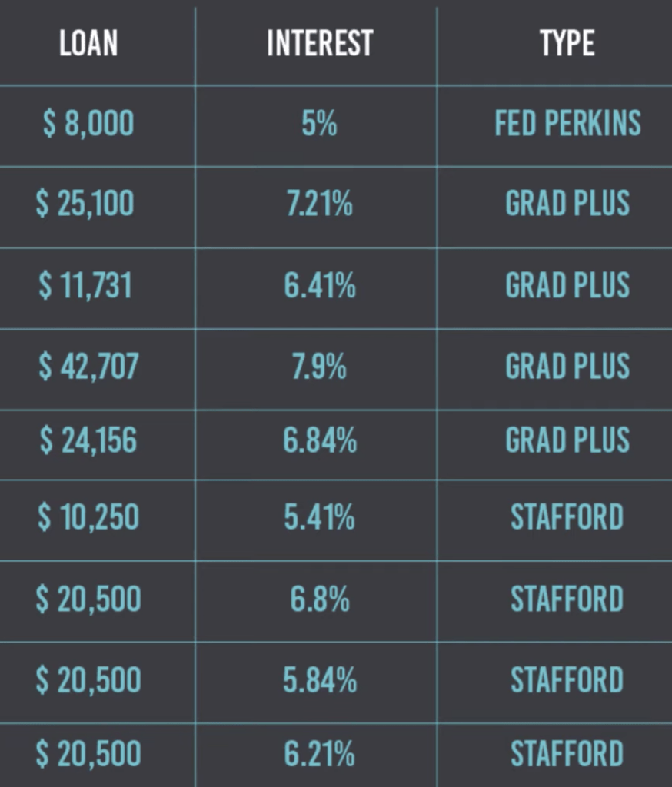Viewport: 672px width, 787px height.
Task: Select the $ 25,100 loan amount
Action: point(85,204)
